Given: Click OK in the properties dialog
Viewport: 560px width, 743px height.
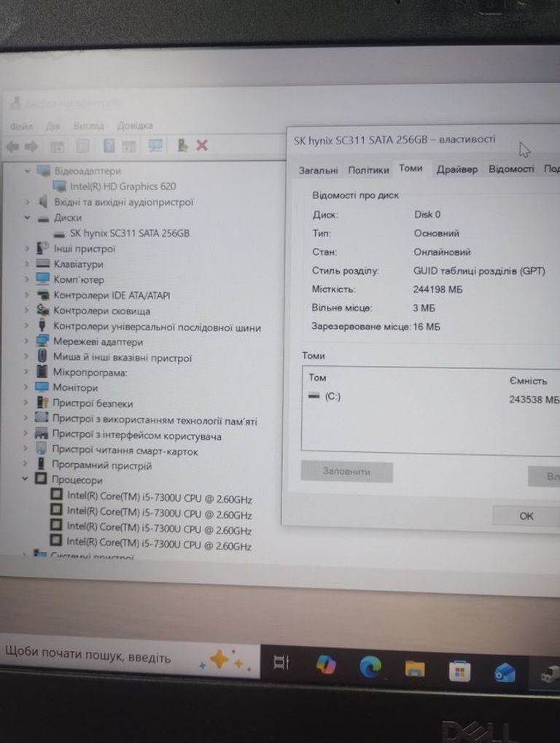Looking at the screenshot, I should 526,516.
